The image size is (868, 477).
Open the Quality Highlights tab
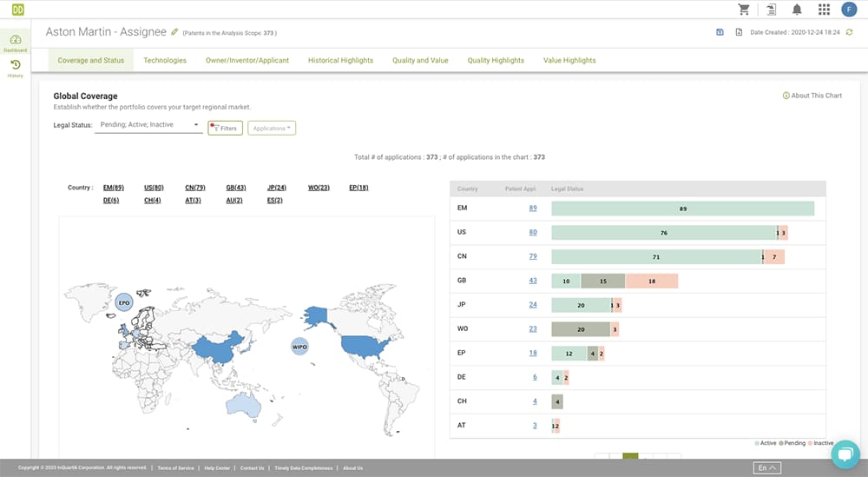click(496, 60)
